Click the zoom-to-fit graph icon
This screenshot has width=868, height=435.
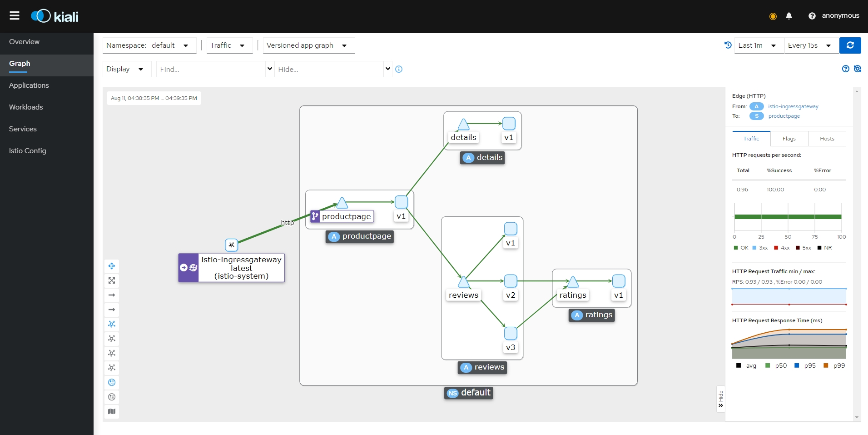pos(112,280)
